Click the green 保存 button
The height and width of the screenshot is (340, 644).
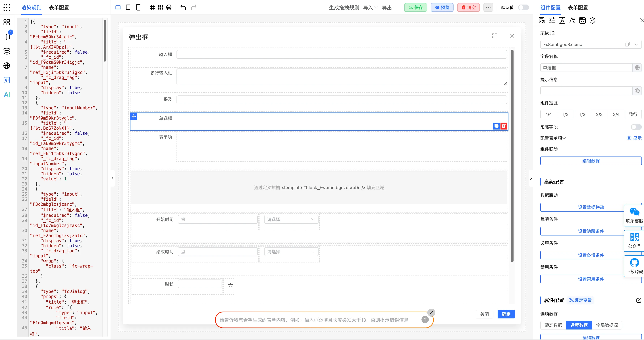pos(416,7)
